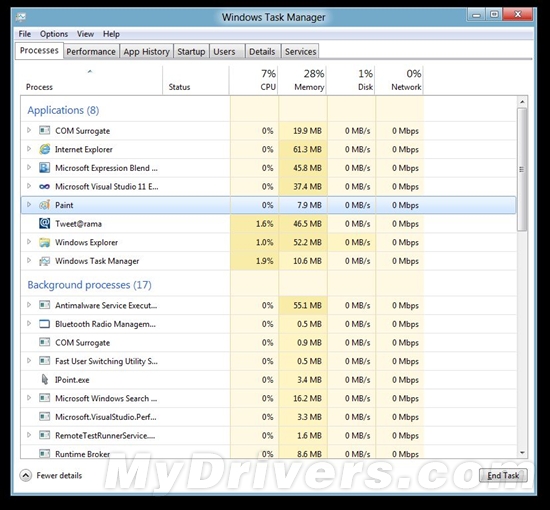
Task: Switch to the App History tab
Action: coord(147,52)
